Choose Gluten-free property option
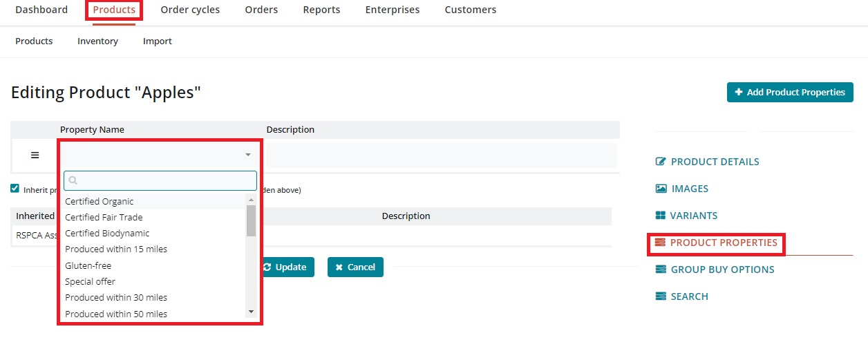This screenshot has width=868, height=340. point(88,265)
